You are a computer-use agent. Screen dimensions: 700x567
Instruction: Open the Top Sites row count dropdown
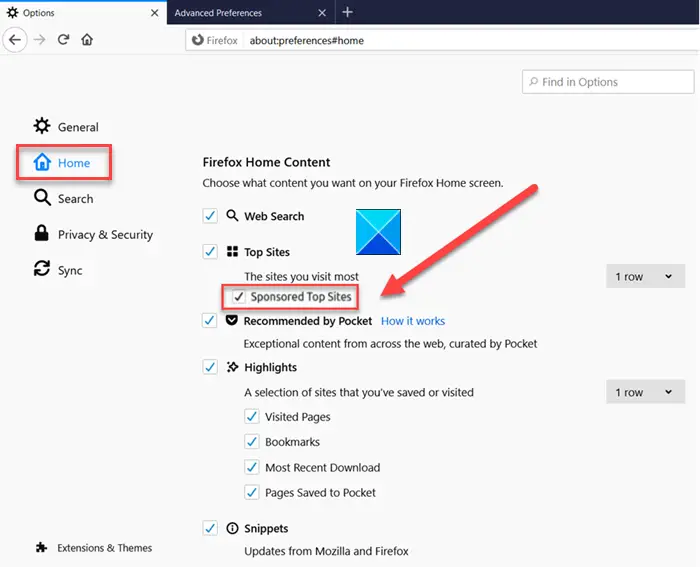coord(645,276)
